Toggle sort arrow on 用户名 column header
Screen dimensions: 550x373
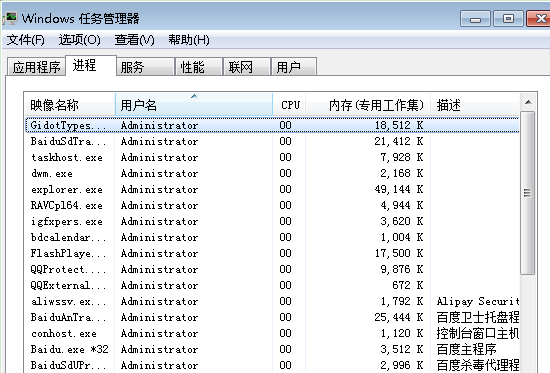[194, 105]
